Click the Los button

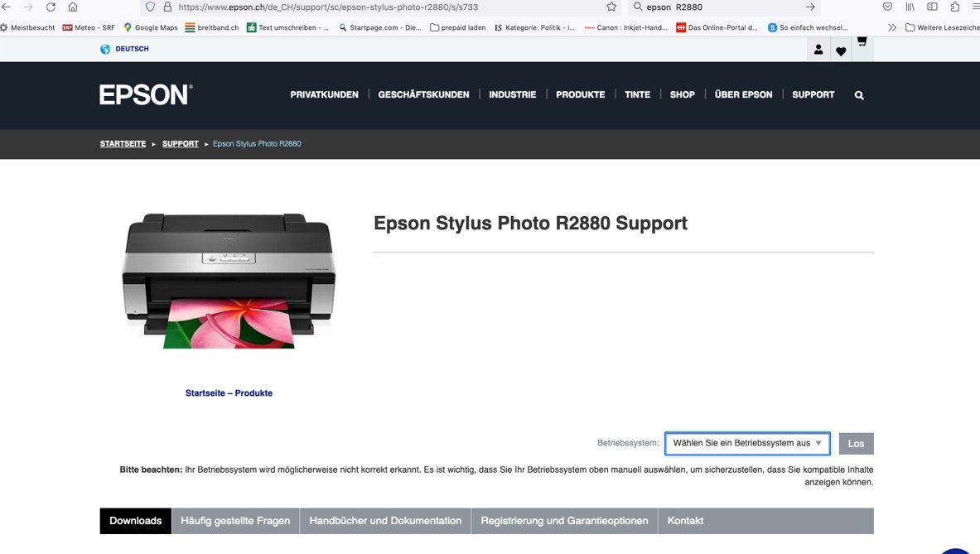click(x=856, y=444)
